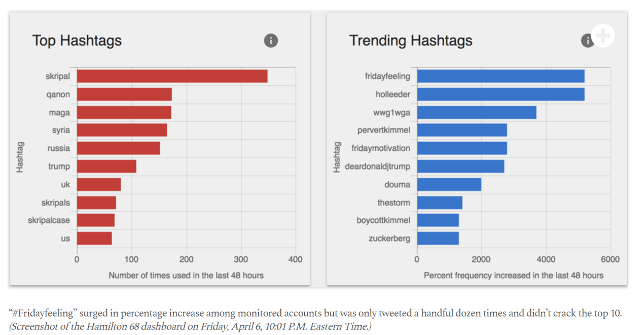Click the douma trending bar
Screen dimensions: 644x335
(449, 184)
